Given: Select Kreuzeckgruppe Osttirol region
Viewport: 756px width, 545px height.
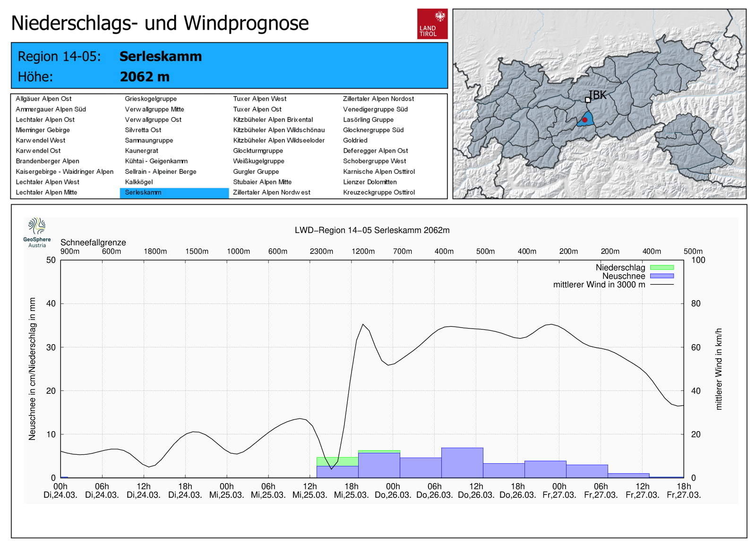Looking at the screenshot, I should pyautogui.click(x=378, y=192).
